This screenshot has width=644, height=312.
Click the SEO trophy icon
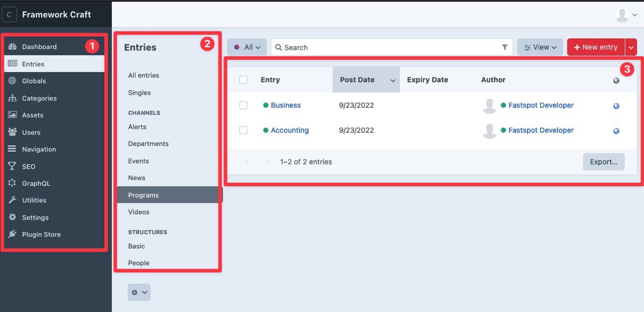click(x=12, y=166)
